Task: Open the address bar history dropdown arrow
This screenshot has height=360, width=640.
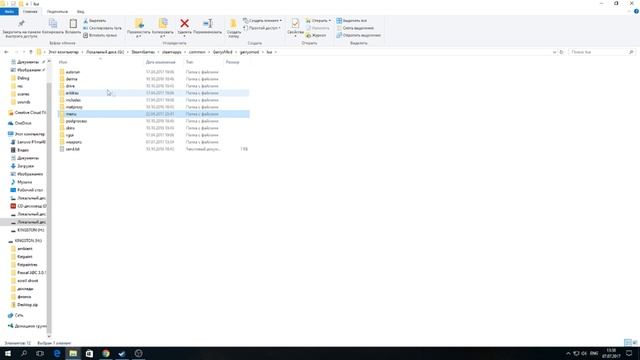Action: point(554,52)
